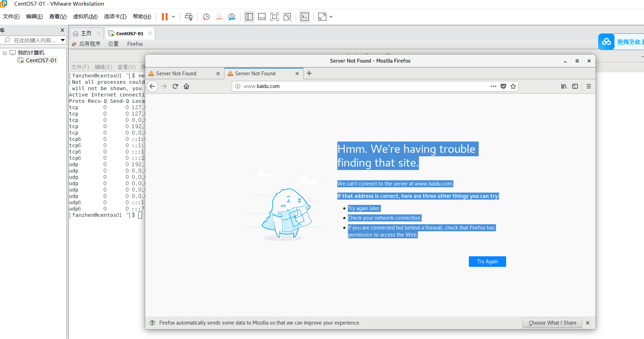This screenshot has width=644, height=339.
Task: Dismiss the Firefox data notification bar
Action: pos(588,323)
